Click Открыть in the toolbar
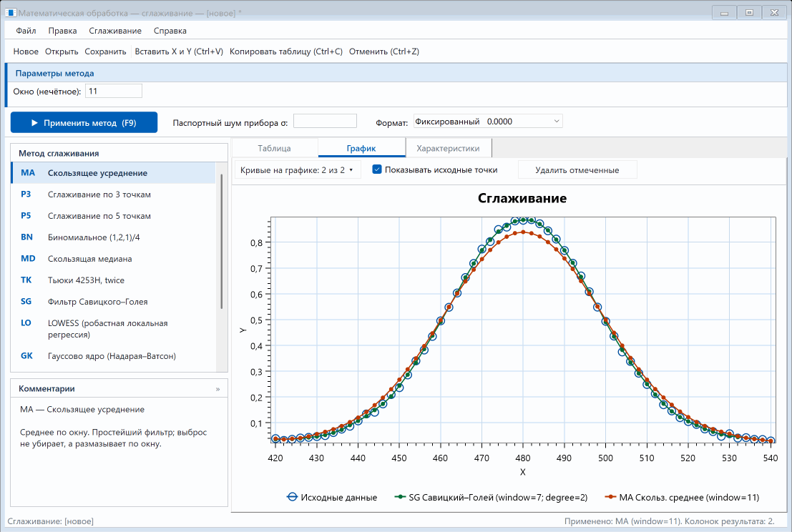The width and height of the screenshot is (792, 532). coord(62,51)
